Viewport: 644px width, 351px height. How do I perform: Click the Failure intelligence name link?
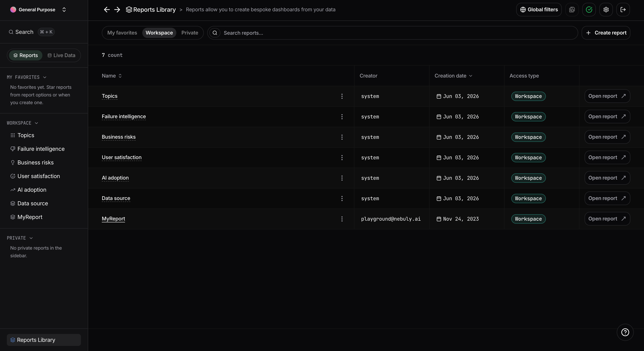point(124,117)
